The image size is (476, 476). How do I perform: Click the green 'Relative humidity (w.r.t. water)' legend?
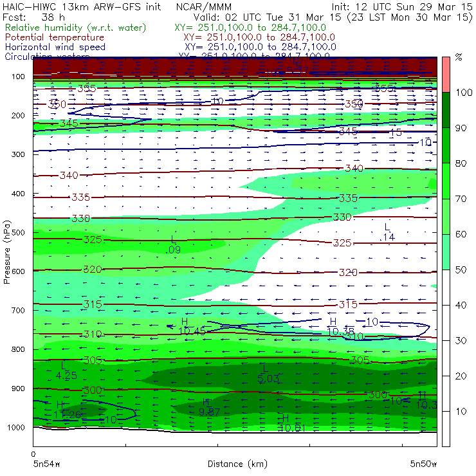coord(76,28)
